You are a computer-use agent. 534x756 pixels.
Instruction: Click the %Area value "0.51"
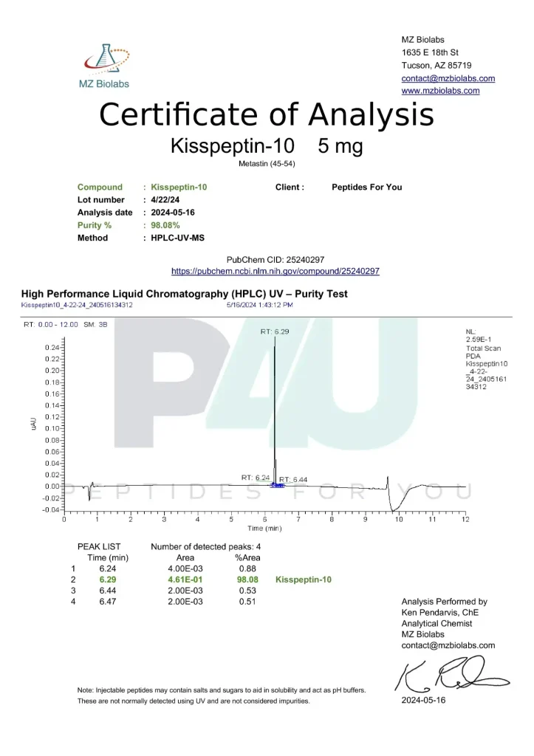247,602
